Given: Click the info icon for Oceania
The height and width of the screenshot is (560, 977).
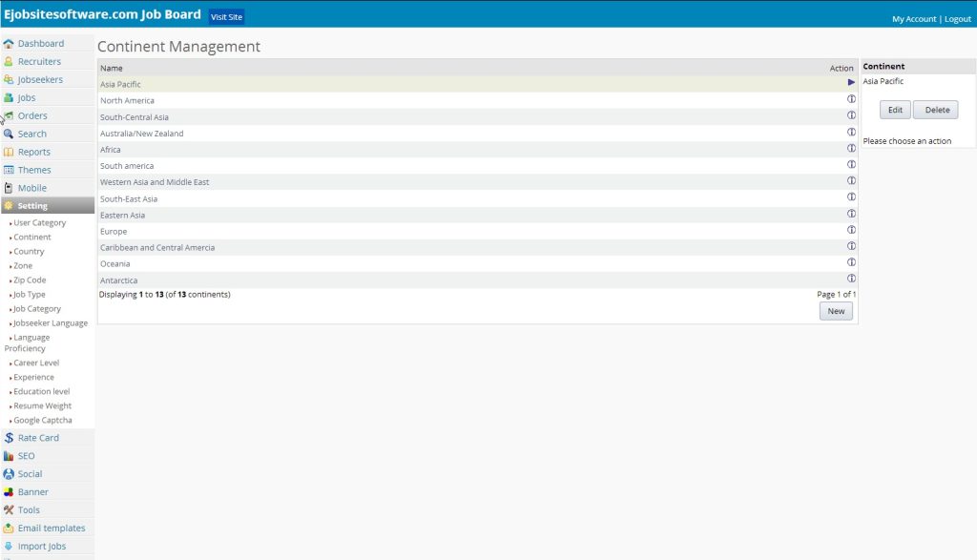Looking at the screenshot, I should 851,262.
